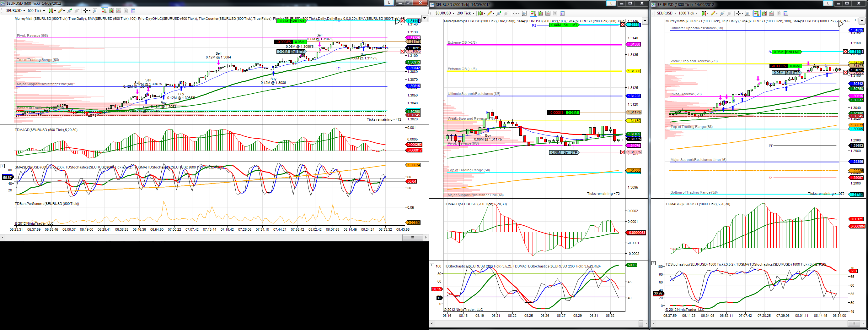
Task: Toggle F marker on 1800 Tick stochastics panel
Action: point(653,263)
